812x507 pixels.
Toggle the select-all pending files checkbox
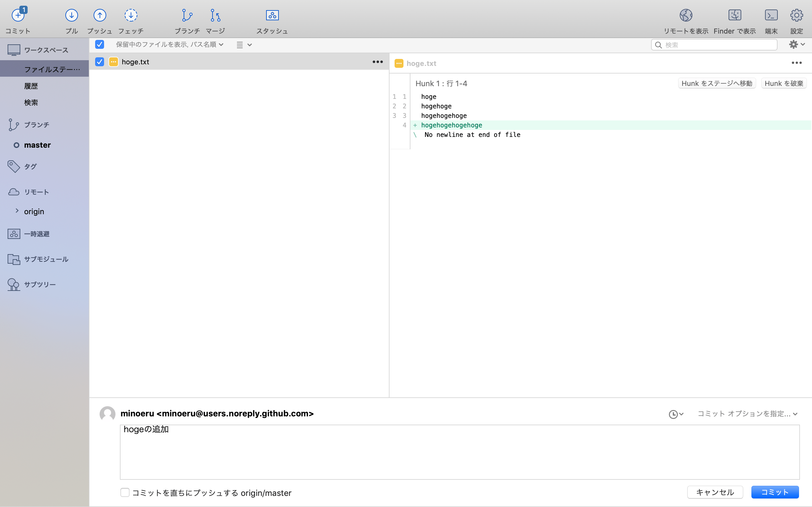click(99, 44)
